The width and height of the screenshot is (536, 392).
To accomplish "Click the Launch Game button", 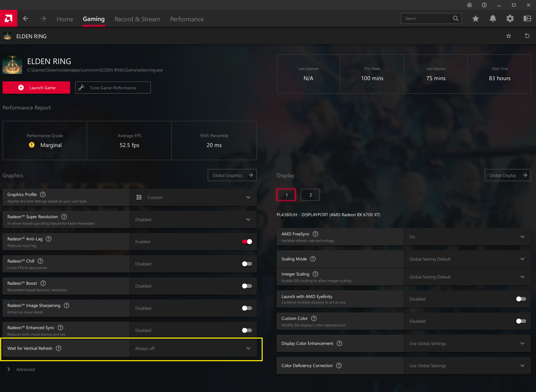I will point(37,87).
